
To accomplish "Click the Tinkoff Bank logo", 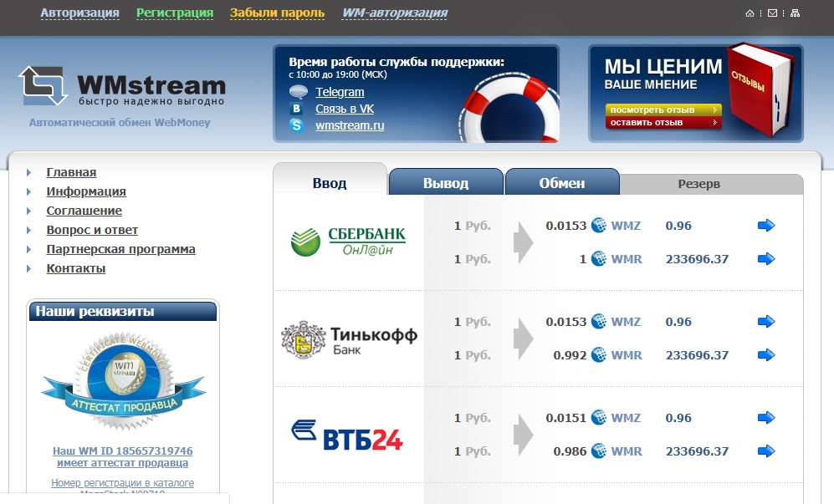I will click(x=349, y=339).
